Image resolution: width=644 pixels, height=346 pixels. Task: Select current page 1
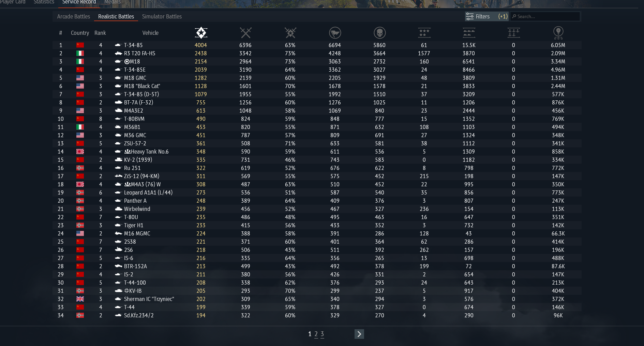[310, 334]
